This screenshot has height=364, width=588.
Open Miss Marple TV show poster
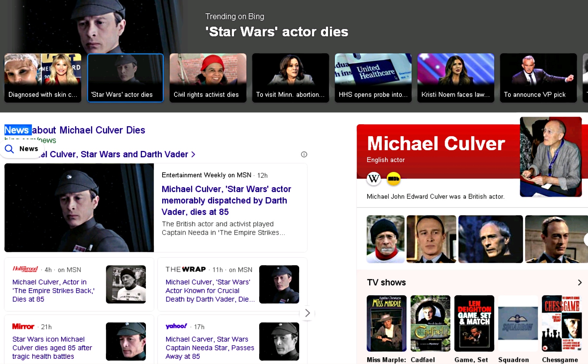click(x=387, y=323)
